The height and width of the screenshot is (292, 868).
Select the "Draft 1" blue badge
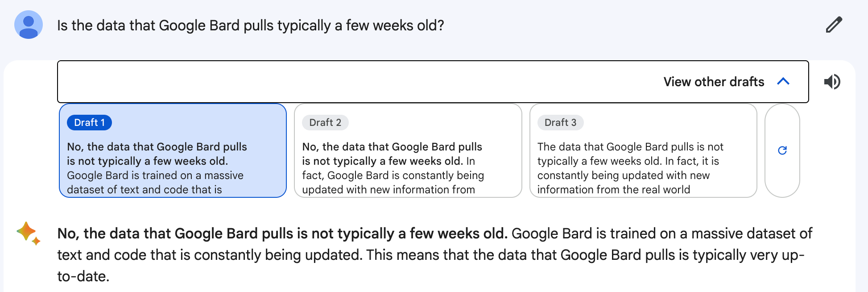[89, 122]
